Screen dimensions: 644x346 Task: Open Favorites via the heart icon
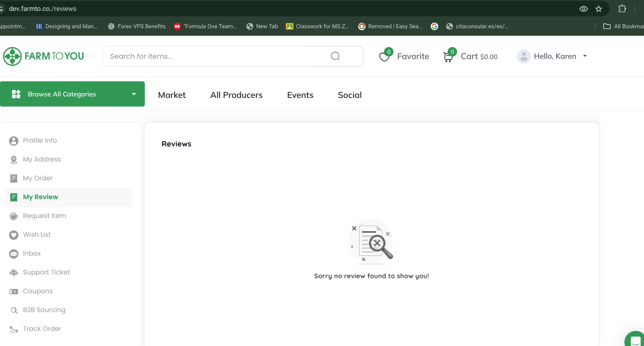pos(384,57)
